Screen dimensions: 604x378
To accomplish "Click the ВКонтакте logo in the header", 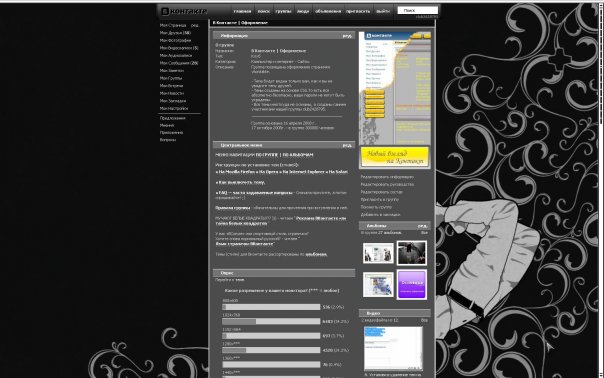I will (x=184, y=12).
